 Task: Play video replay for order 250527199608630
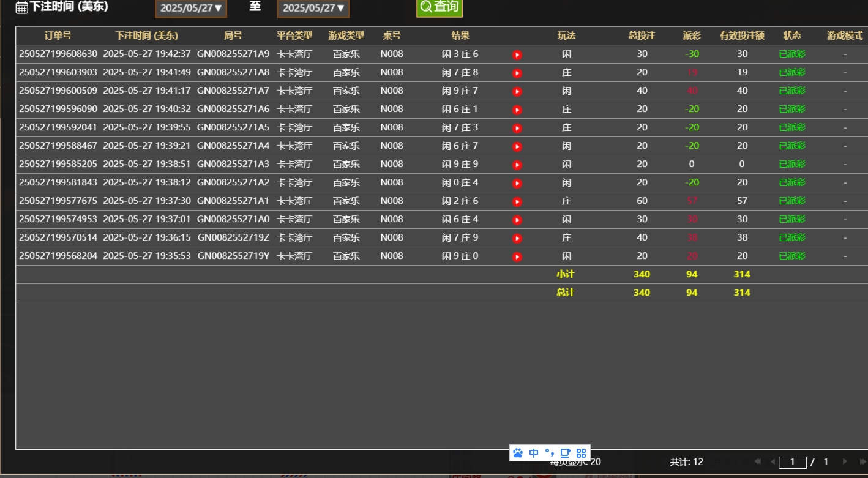coord(517,54)
